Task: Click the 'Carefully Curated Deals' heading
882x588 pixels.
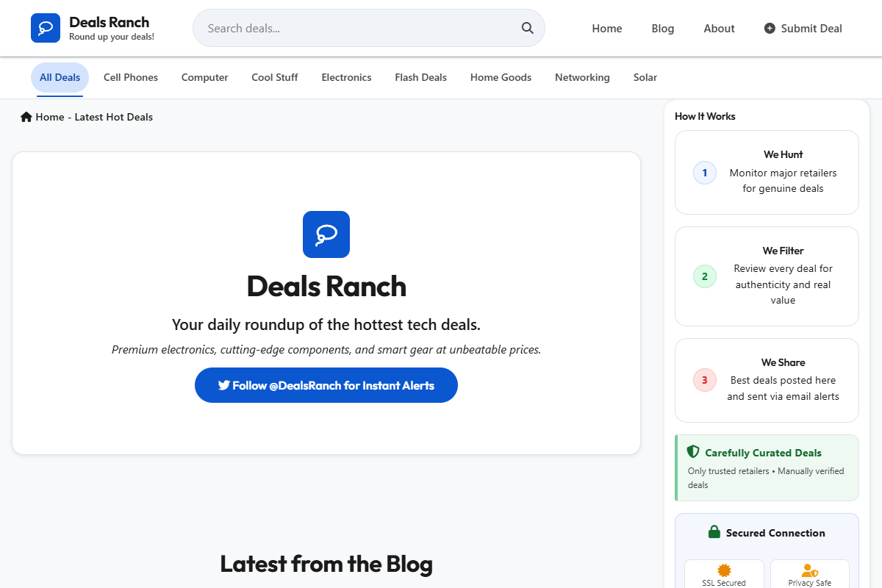Action: [x=763, y=453]
